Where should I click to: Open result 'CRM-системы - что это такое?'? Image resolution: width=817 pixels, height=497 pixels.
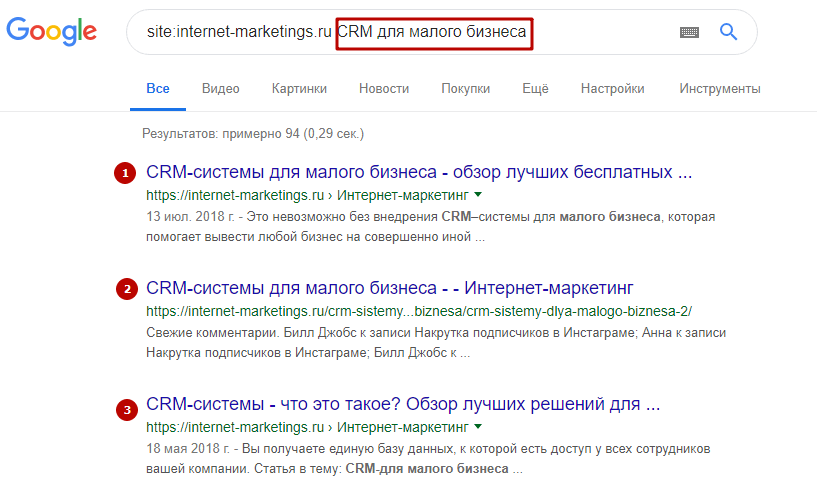403,406
